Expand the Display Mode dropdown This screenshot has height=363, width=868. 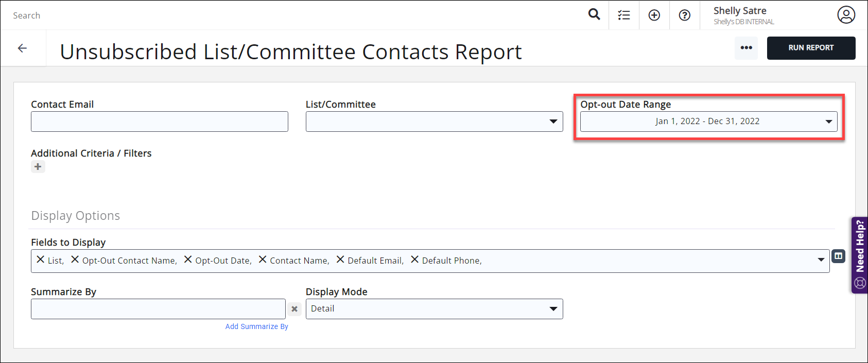(x=553, y=309)
